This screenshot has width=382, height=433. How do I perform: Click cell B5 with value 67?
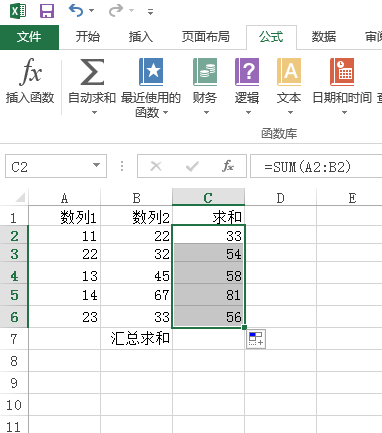137,295
